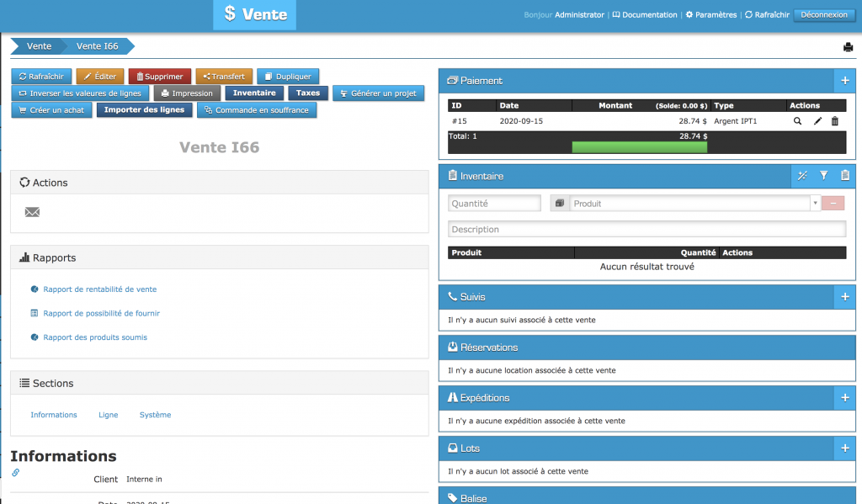The width and height of the screenshot is (862, 504).
Task: Add a new Expéditions entry with plus
Action: [845, 398]
